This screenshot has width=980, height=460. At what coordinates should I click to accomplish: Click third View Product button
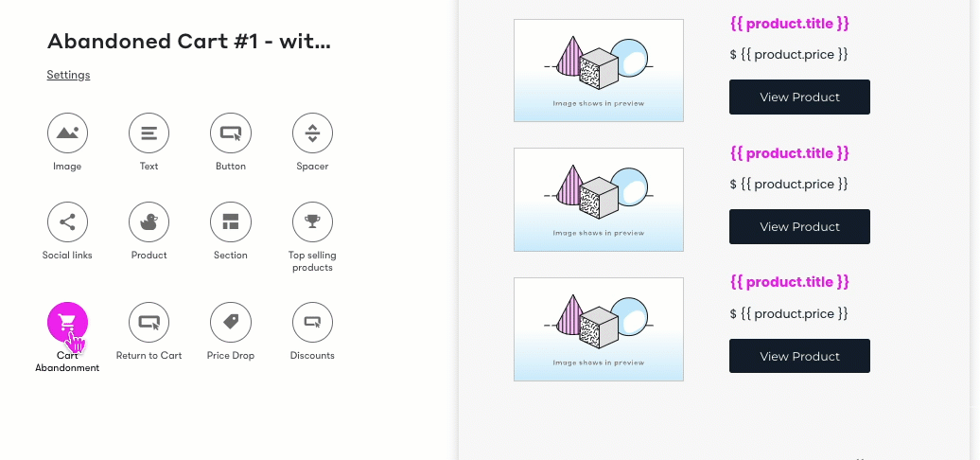pyautogui.click(x=799, y=356)
